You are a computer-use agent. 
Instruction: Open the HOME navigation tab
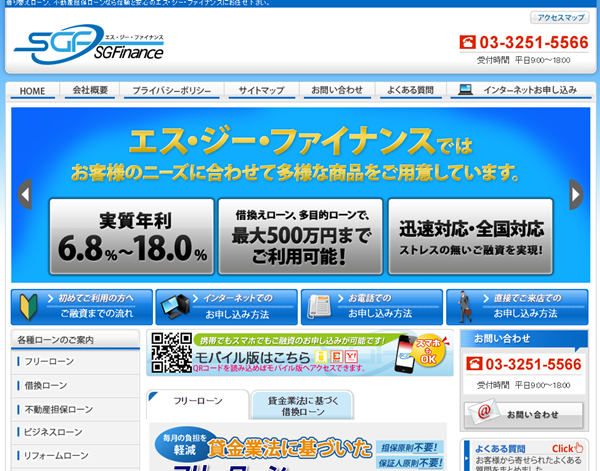(x=32, y=91)
